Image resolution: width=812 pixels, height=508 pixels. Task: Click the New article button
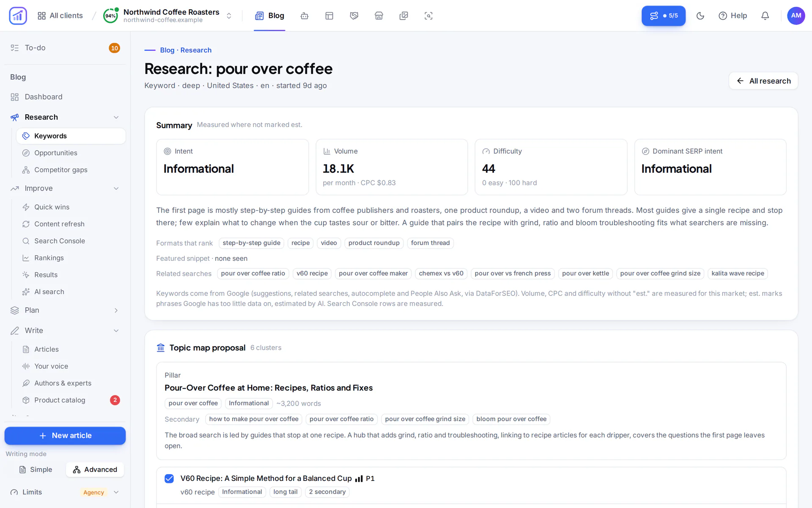65,436
